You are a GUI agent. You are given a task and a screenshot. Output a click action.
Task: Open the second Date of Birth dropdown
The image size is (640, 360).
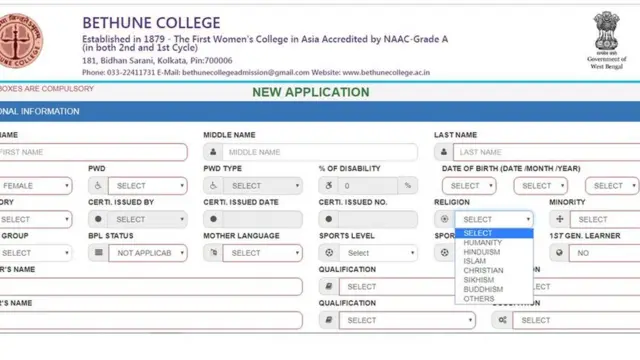541,186
